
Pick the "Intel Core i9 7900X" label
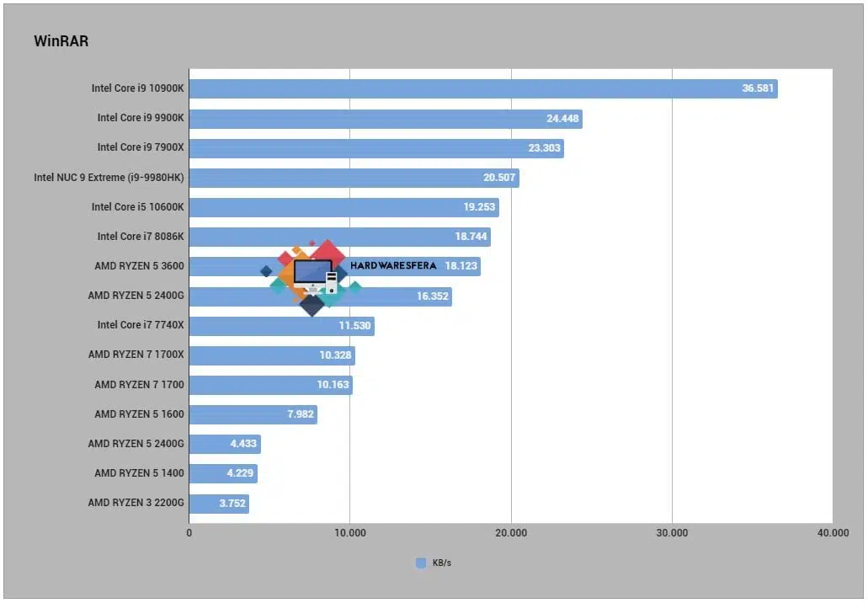[141, 147]
